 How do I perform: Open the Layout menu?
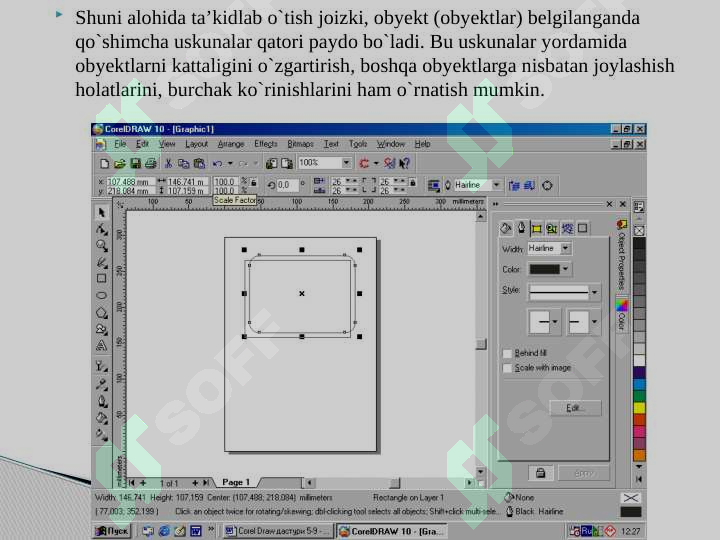(x=197, y=144)
